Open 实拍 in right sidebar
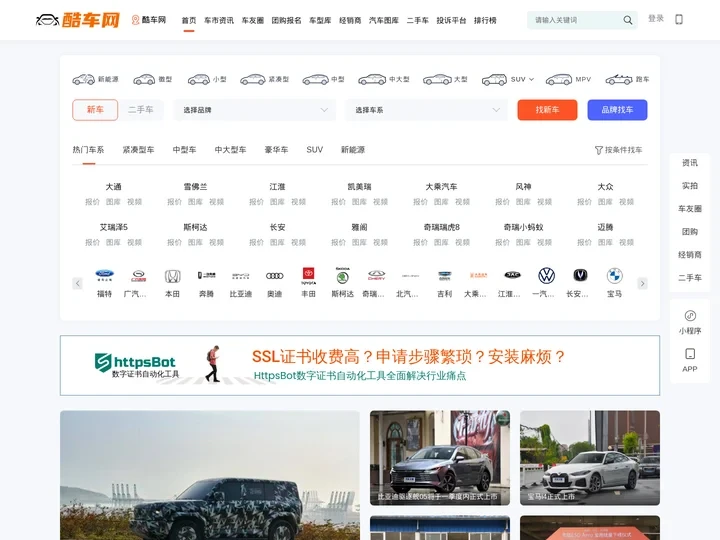This screenshot has height=540, width=720. (690, 186)
